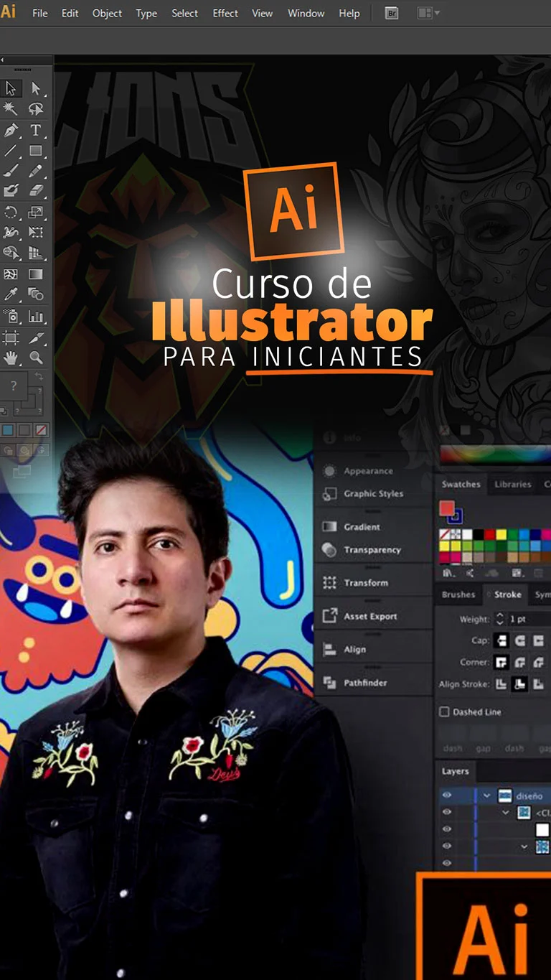Open the Help menu
The height and width of the screenshot is (980, 551).
point(349,14)
